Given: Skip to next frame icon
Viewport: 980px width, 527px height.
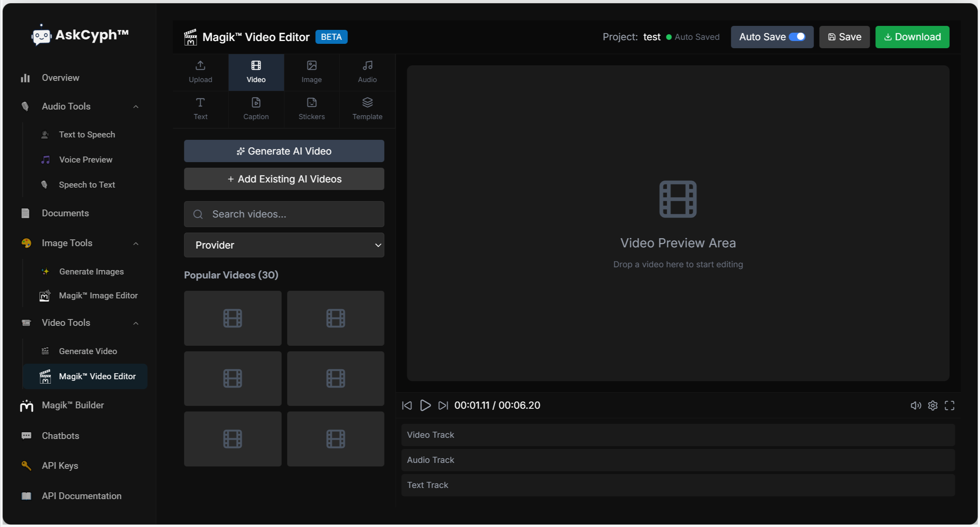Looking at the screenshot, I should coord(443,405).
